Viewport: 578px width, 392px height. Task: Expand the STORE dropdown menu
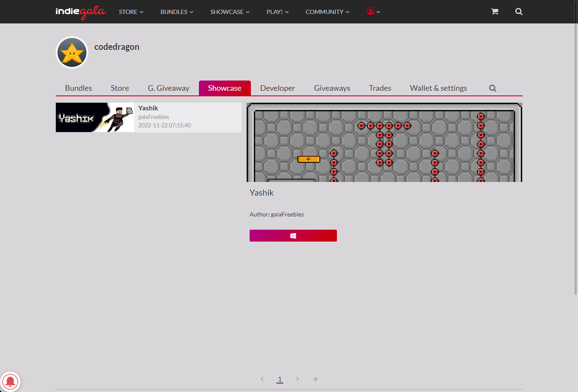point(131,12)
